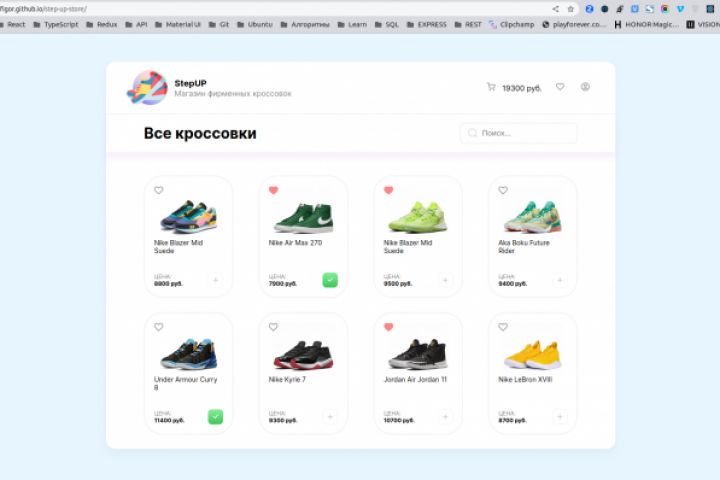
Task: Click the browser address bar URL
Action: 44,9
